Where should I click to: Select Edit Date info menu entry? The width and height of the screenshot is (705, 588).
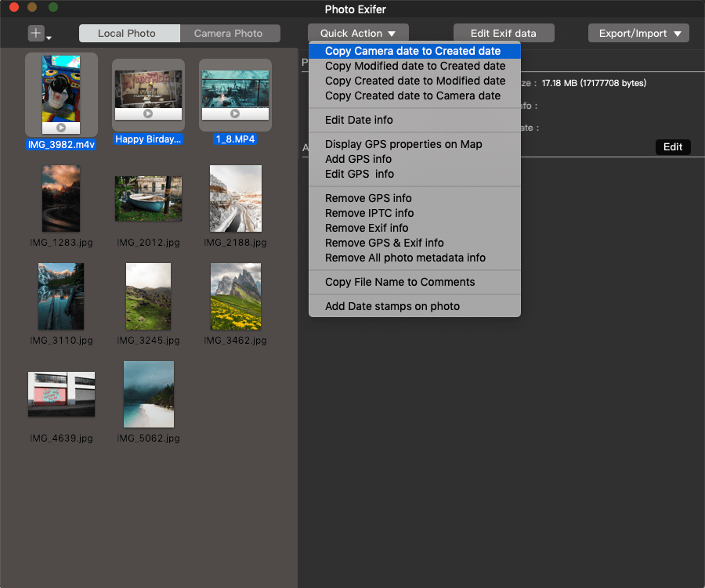click(414, 120)
